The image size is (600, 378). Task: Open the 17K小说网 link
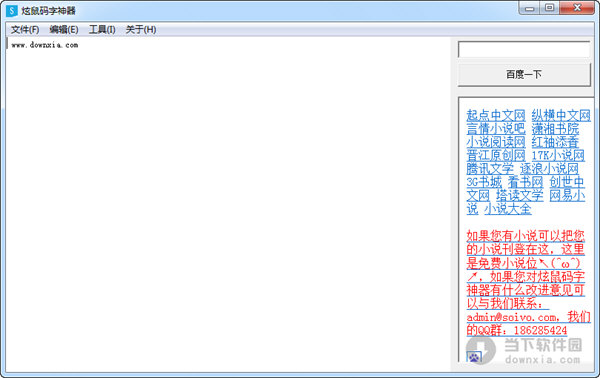[558, 155]
